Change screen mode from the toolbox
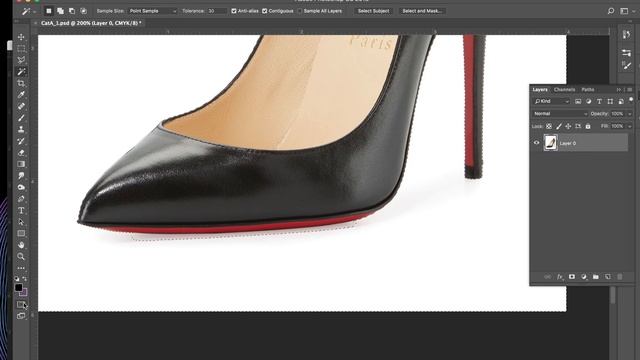 click(x=21, y=316)
